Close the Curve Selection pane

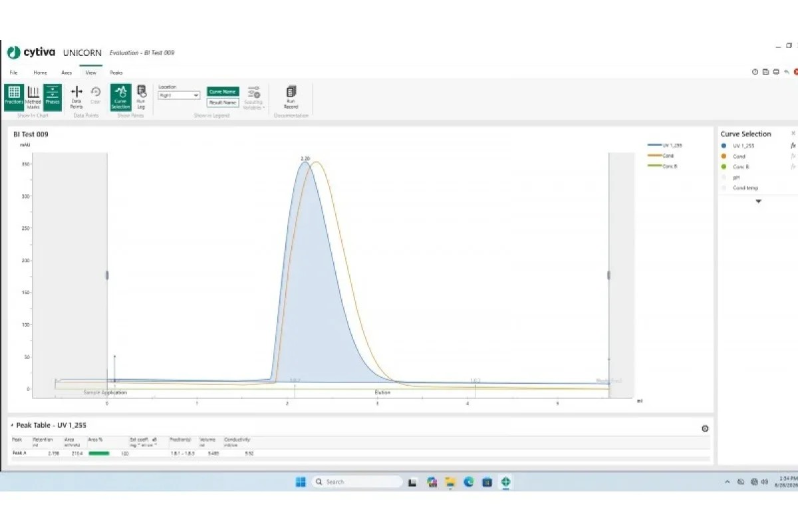(x=793, y=133)
